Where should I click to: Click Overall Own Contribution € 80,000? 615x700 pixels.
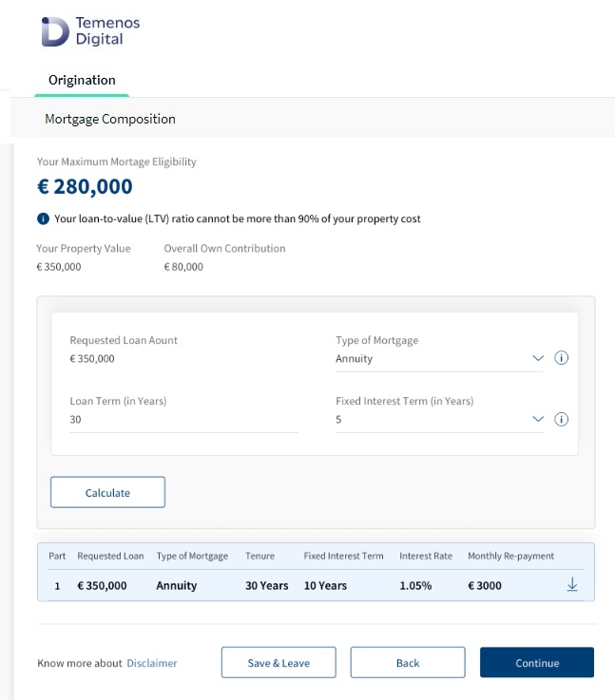pos(183,267)
